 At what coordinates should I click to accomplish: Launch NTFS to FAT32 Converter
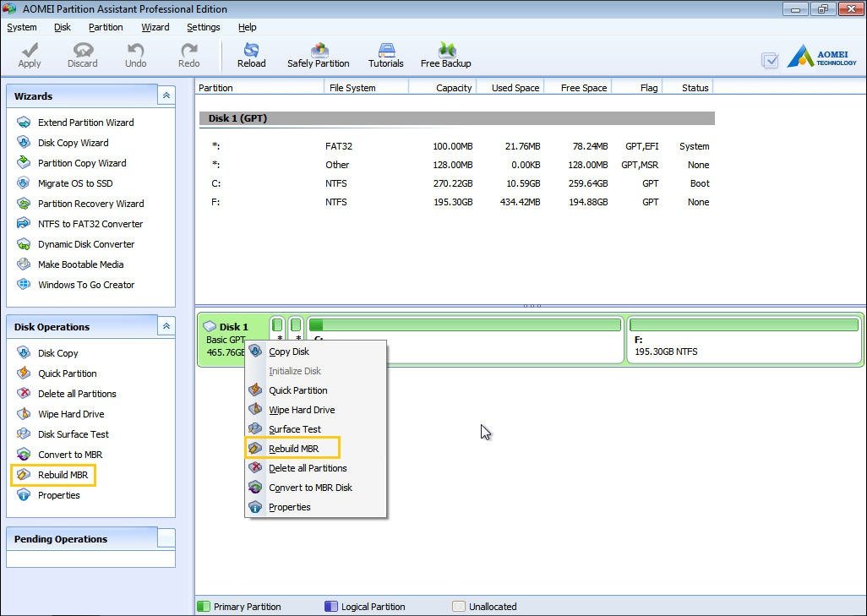79,224
